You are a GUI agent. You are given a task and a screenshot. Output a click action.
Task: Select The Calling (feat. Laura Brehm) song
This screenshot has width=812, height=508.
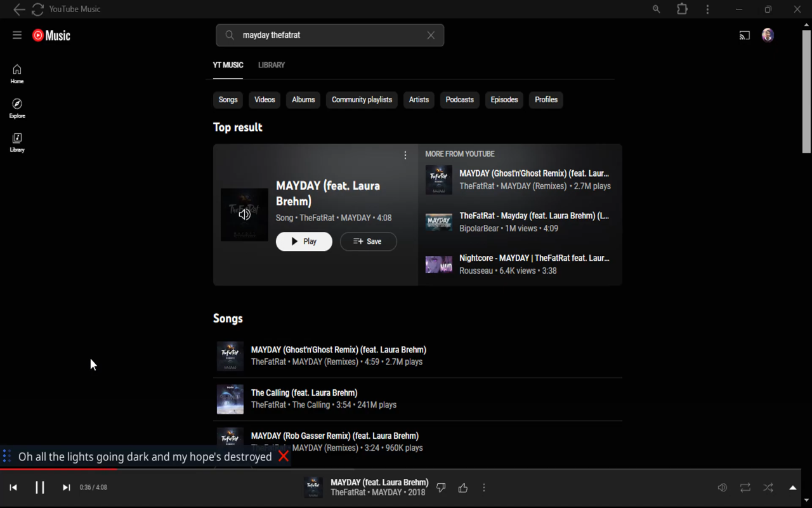(x=304, y=392)
